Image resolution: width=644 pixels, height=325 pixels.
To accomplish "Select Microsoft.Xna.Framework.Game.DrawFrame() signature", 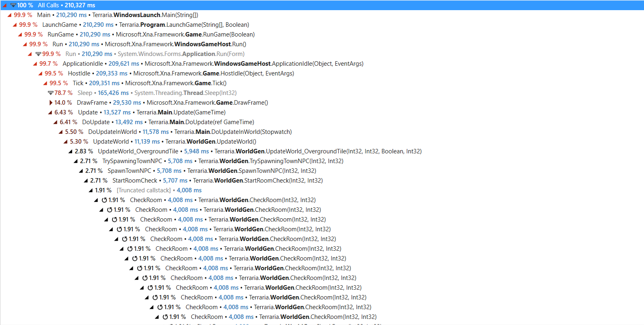I will click(x=207, y=103).
